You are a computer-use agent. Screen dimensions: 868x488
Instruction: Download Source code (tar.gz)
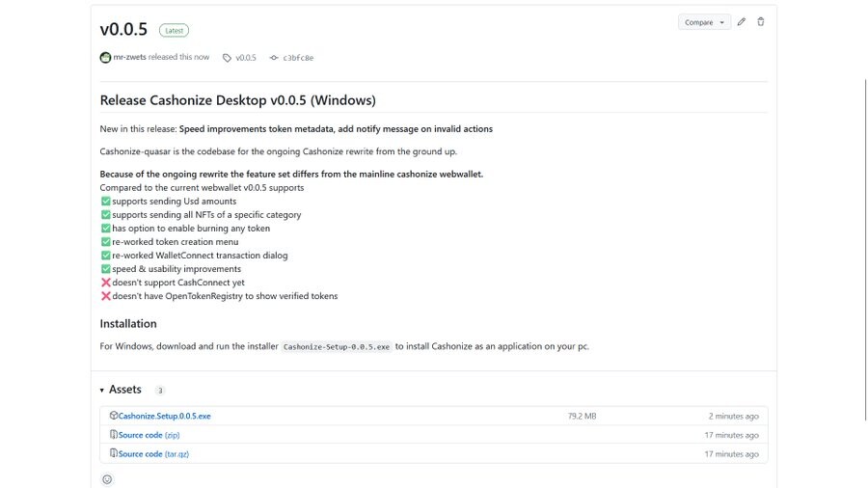pos(153,454)
